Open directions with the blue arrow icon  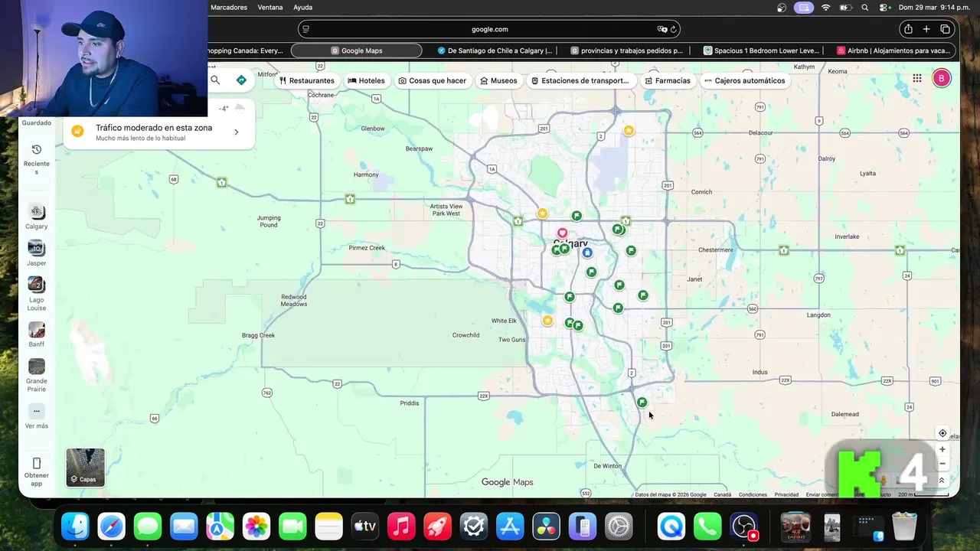[241, 80]
